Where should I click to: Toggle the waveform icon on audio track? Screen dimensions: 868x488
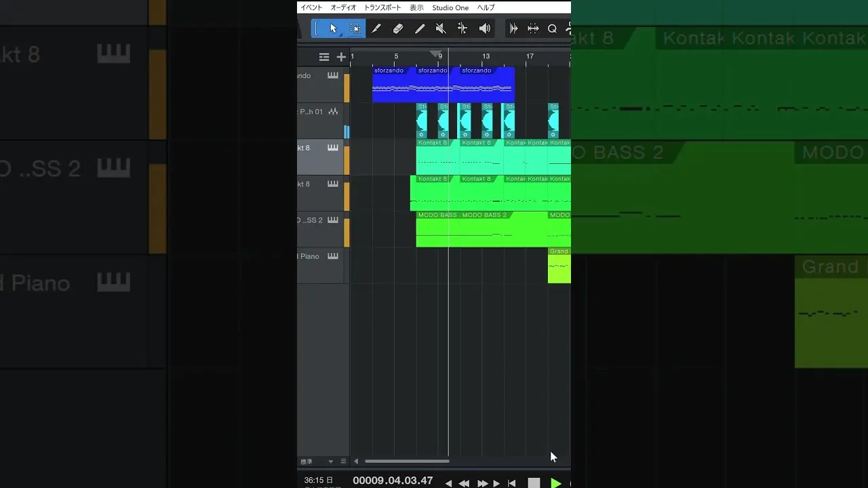click(333, 111)
